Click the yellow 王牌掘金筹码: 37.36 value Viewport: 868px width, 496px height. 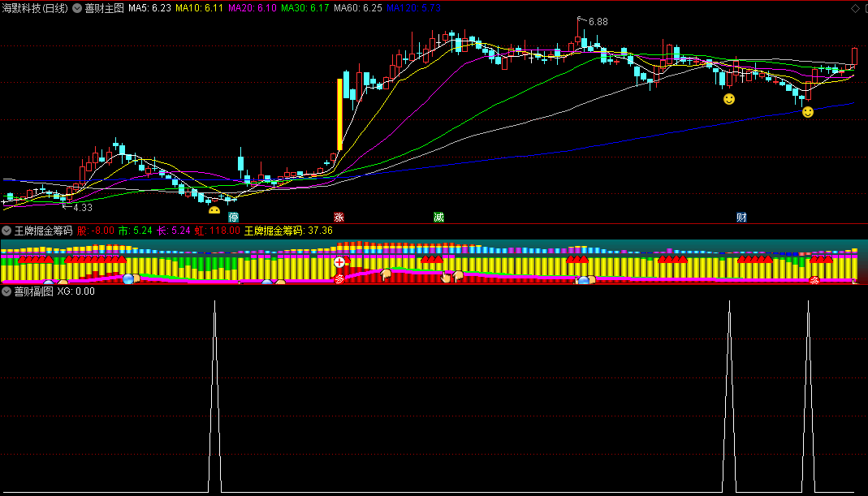pos(288,231)
